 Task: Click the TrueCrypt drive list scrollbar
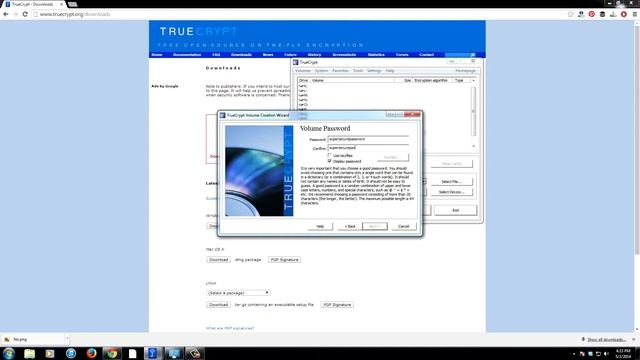[473, 111]
